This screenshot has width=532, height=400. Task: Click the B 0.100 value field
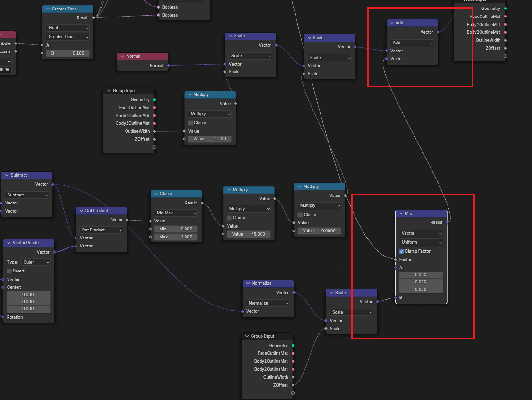click(68, 53)
